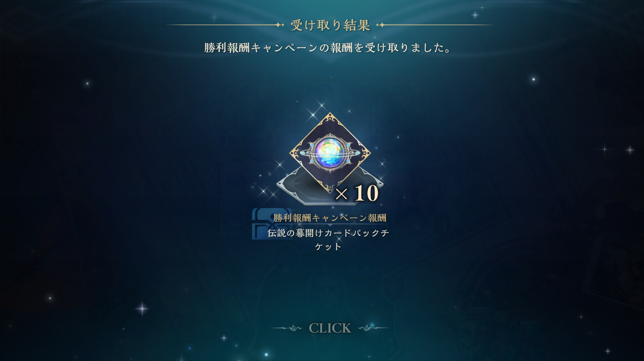Click the flourish ornament right of CLICK
644x361 pixels.
click(x=373, y=328)
